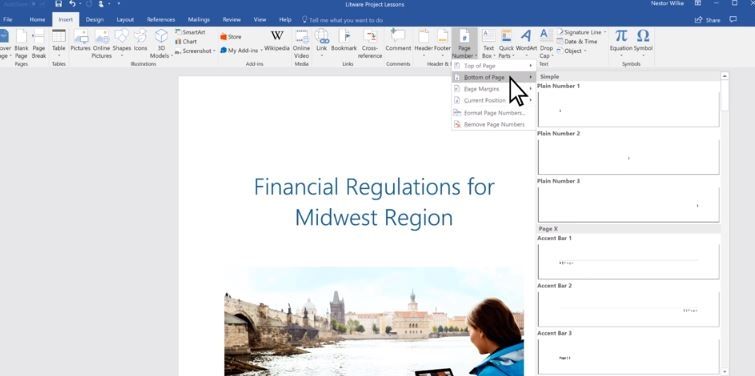The width and height of the screenshot is (755, 376).
Task: Choose Top of Page option
Action: point(494,66)
